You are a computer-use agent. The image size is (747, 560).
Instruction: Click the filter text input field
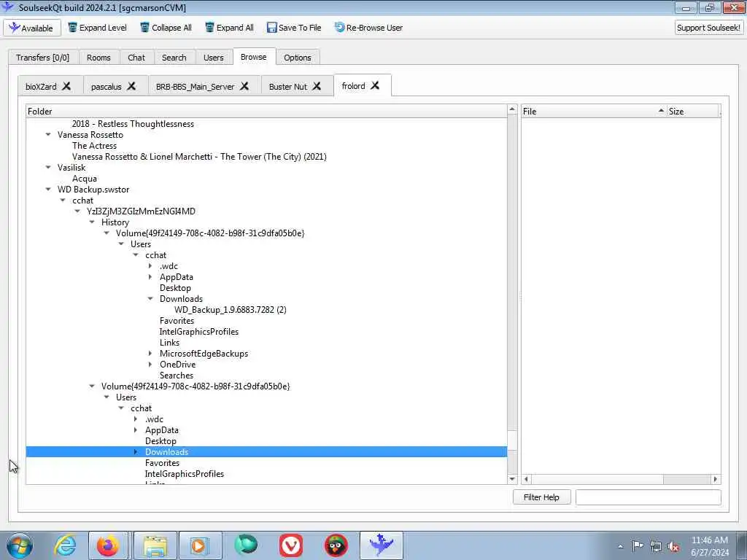tap(649, 497)
